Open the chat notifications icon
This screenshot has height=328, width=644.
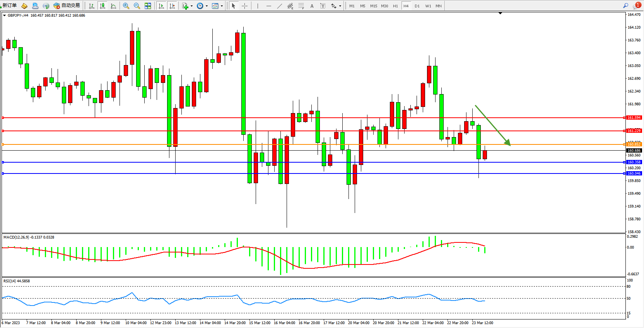pyautogui.click(x=637, y=5)
